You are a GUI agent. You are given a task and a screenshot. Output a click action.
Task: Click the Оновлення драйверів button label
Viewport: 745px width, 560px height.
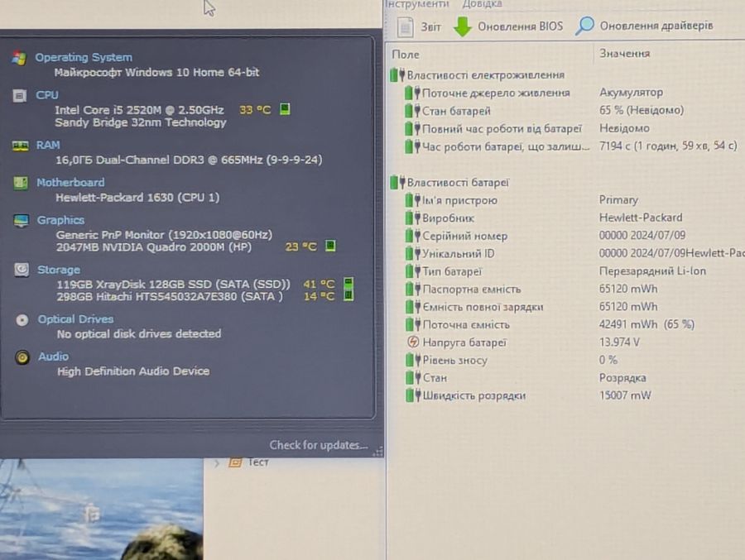[656, 26]
